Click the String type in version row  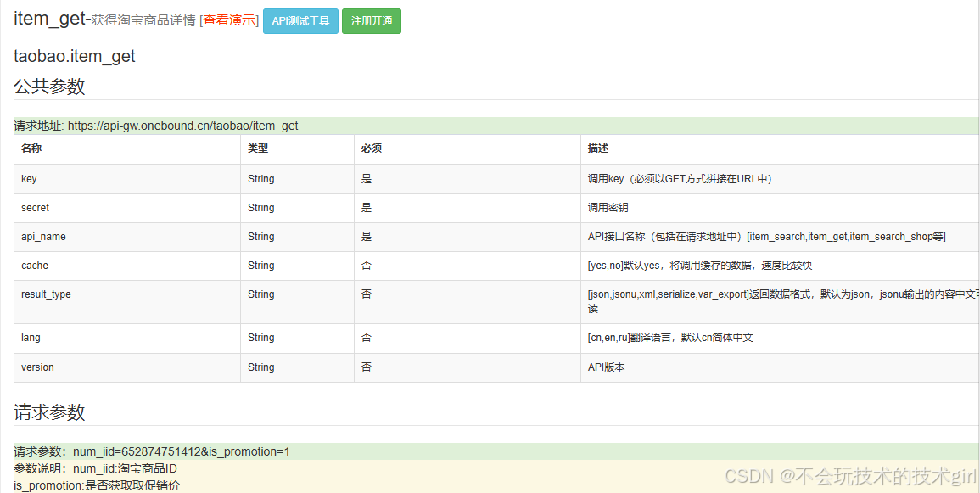point(260,367)
